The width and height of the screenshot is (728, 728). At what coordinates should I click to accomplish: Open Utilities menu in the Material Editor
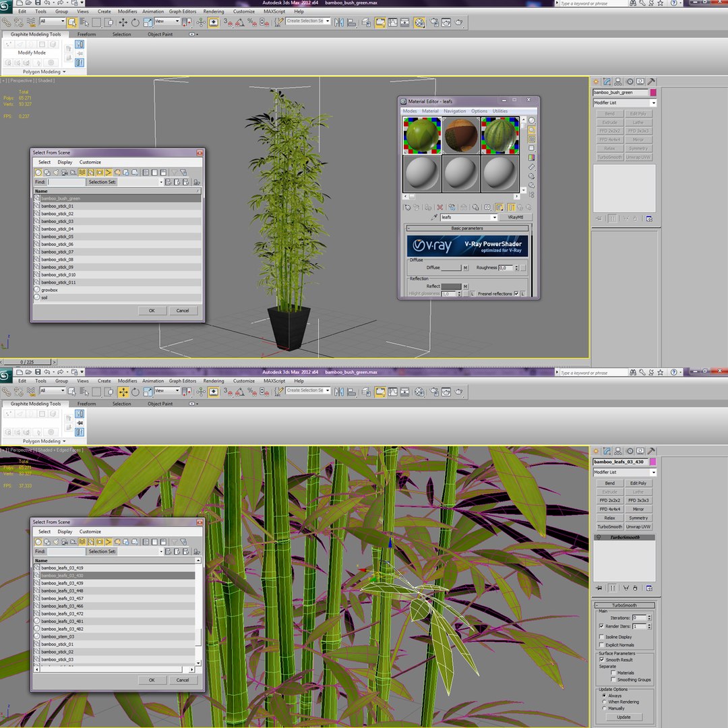click(x=500, y=111)
